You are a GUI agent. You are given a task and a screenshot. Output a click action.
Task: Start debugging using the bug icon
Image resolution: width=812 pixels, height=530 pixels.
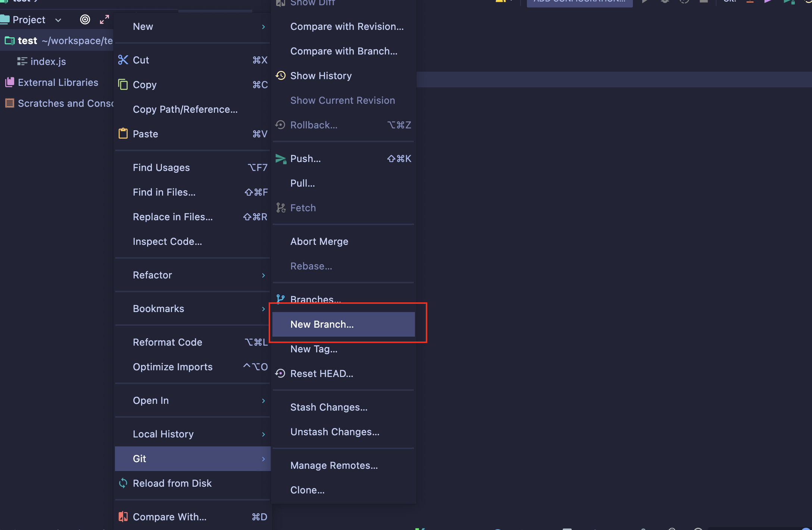(665, 1)
